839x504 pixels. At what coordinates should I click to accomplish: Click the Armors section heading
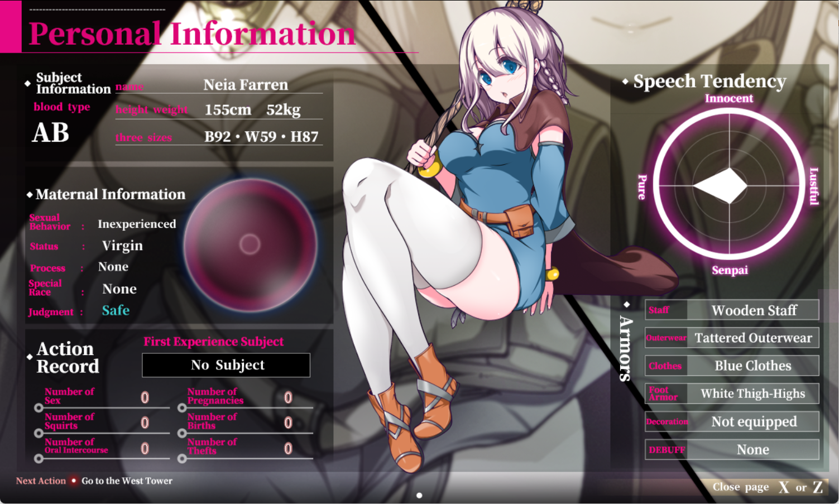pyautogui.click(x=626, y=348)
